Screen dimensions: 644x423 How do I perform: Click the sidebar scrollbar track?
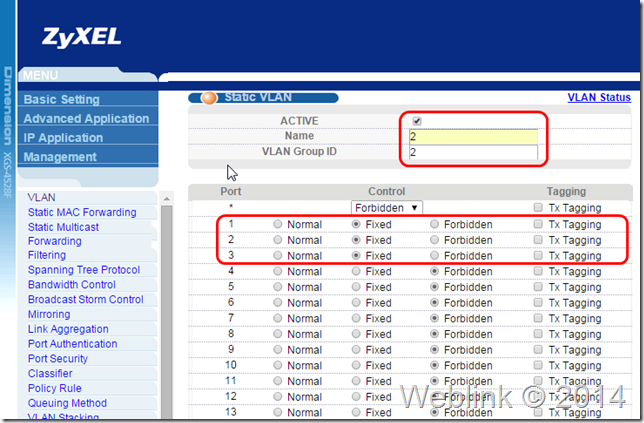coord(166,312)
